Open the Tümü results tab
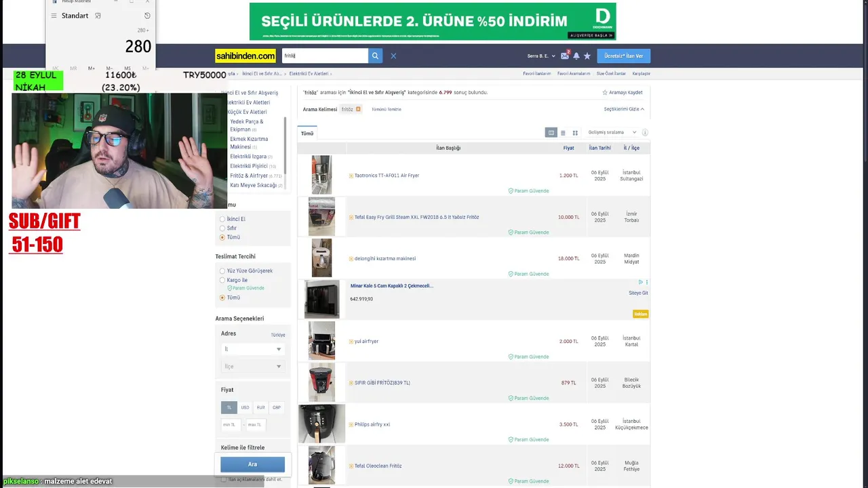 [307, 134]
